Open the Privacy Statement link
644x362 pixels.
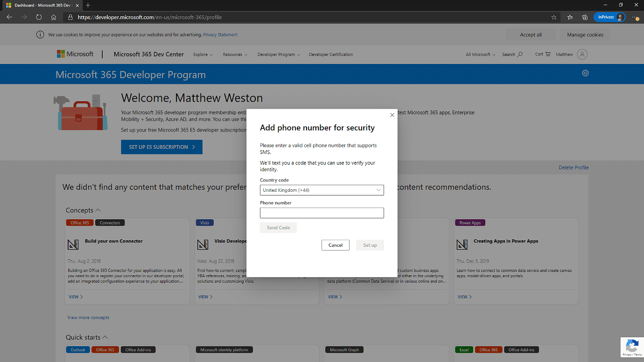tap(220, 35)
